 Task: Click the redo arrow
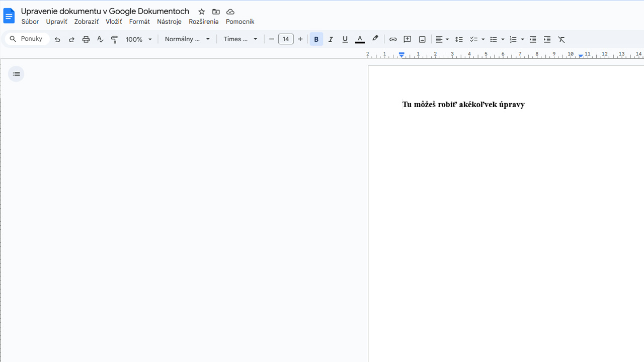coord(71,39)
